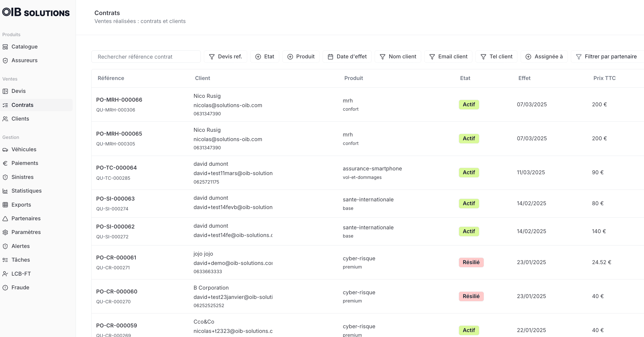Open Statistiques via the chart icon
This screenshot has width=644, height=337.
[5, 191]
